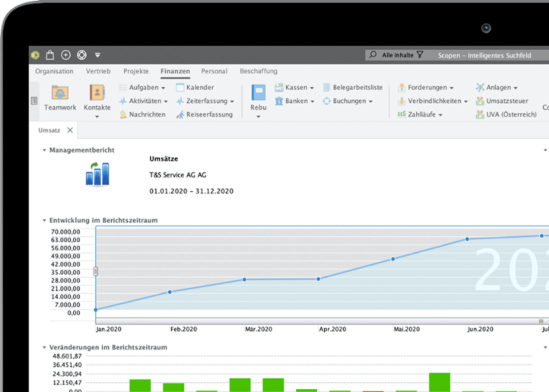Expand the Banken dropdown arrow
Image resolution: width=549 pixels, height=392 pixels.
point(312,102)
